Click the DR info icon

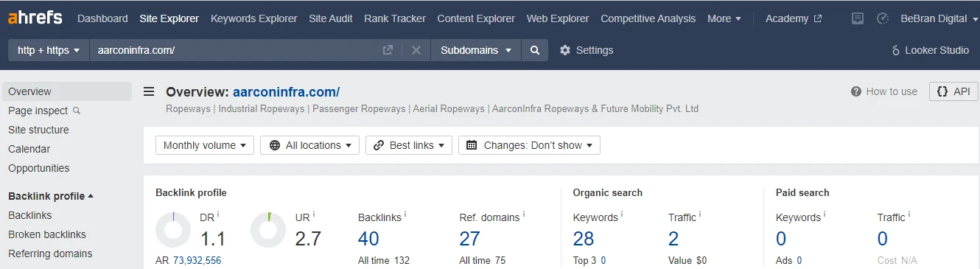click(x=218, y=214)
